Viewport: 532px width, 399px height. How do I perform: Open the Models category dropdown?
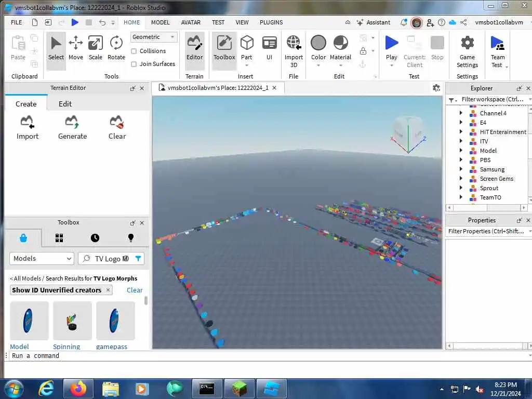click(x=42, y=259)
